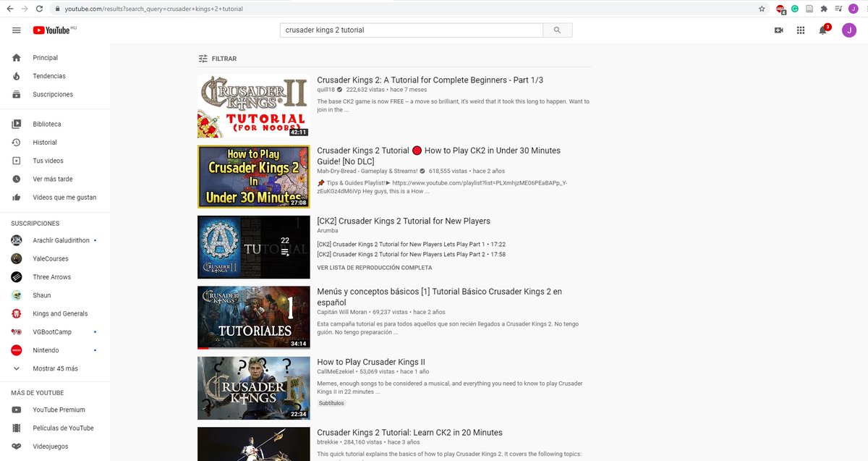This screenshot has height=461, width=868.
Task: Click the Suscripciones sidebar icon
Action: coord(17,94)
